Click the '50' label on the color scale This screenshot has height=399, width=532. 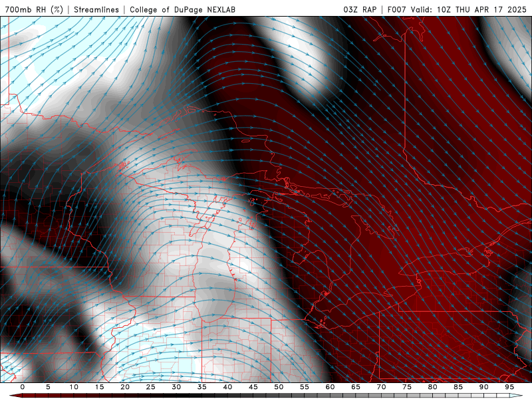[x=279, y=387]
